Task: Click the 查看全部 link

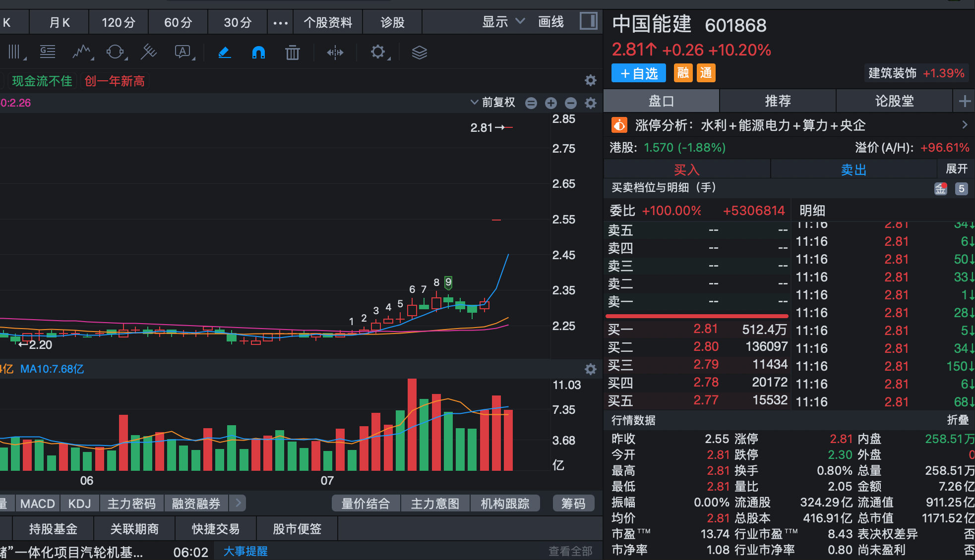Action: [570, 551]
